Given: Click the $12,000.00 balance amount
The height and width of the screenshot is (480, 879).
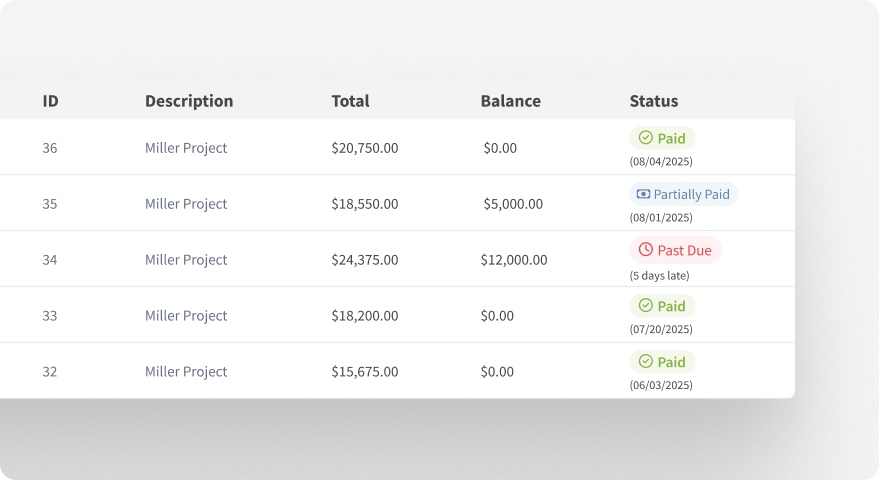Looking at the screenshot, I should coord(514,260).
